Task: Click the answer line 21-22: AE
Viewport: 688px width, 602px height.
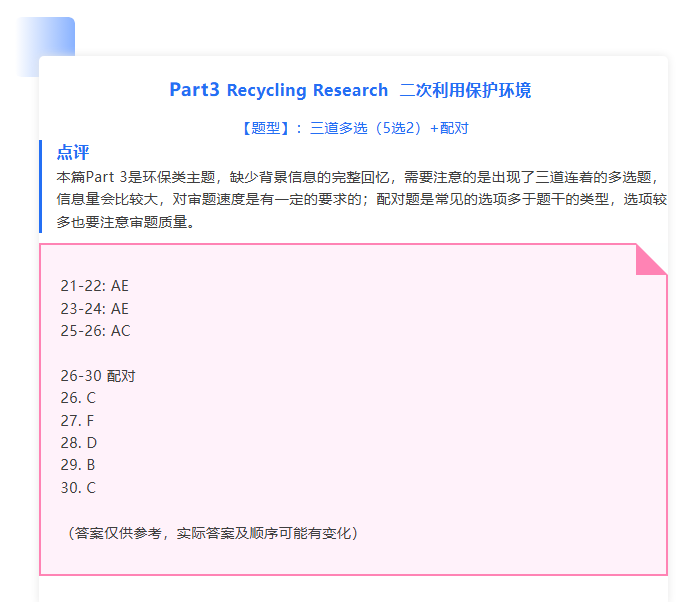Action: click(x=94, y=286)
